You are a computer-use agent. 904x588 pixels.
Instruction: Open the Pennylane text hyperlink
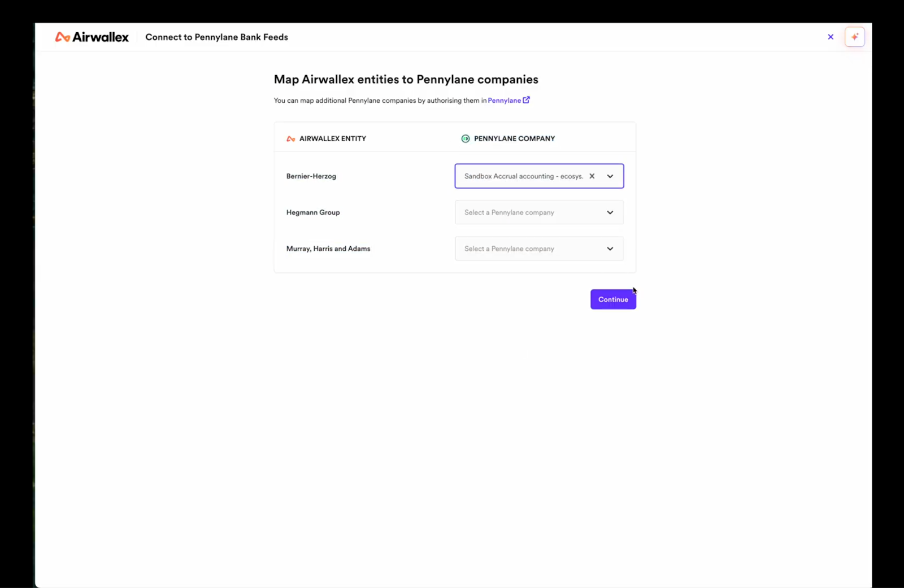tap(504, 101)
